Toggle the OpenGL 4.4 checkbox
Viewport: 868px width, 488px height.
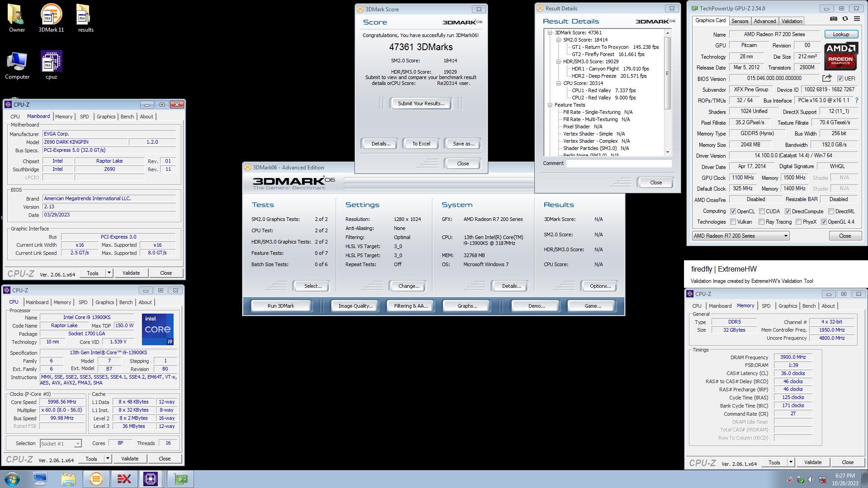point(824,222)
